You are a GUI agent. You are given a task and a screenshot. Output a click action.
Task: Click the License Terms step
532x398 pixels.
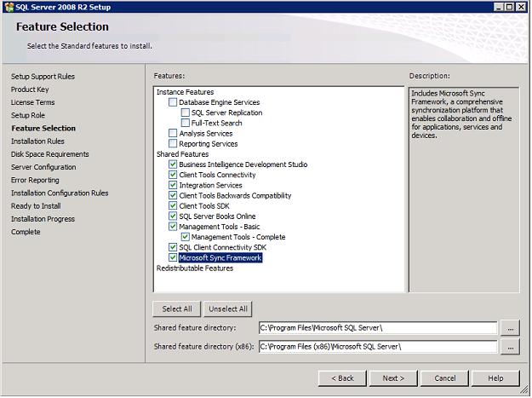point(32,102)
